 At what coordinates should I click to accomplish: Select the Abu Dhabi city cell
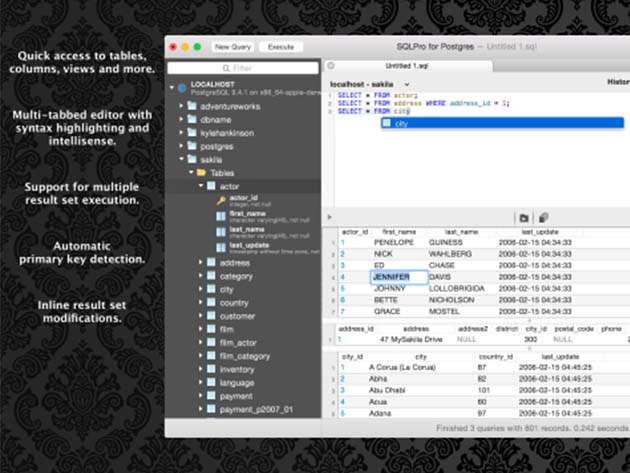pos(387,390)
